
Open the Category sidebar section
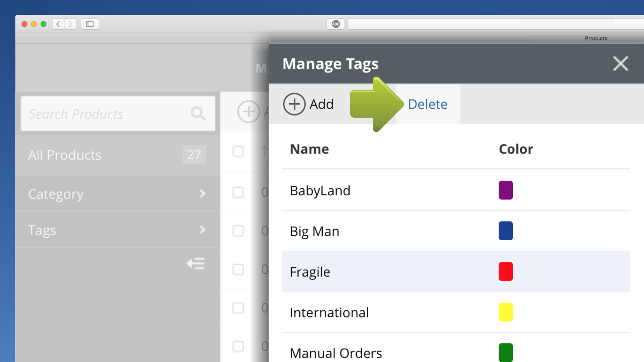(118, 193)
